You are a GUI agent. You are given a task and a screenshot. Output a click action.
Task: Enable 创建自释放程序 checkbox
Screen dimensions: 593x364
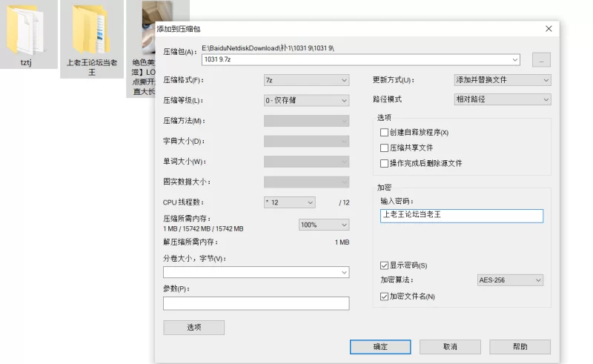(384, 133)
